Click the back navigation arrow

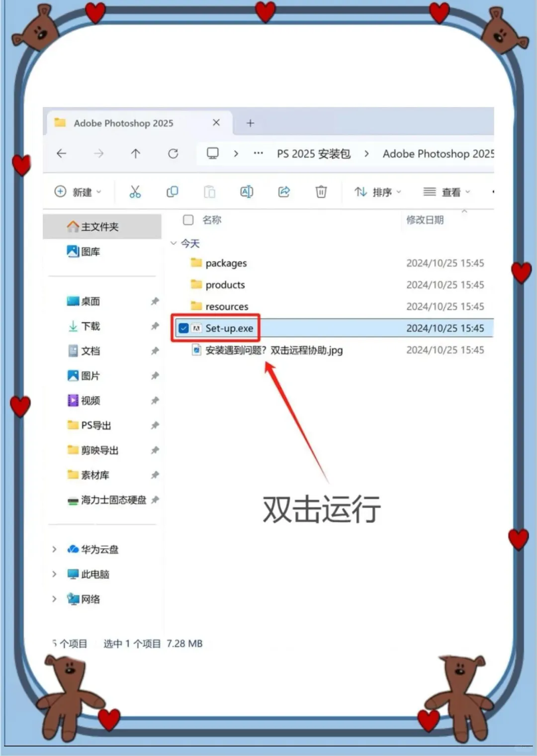click(61, 153)
